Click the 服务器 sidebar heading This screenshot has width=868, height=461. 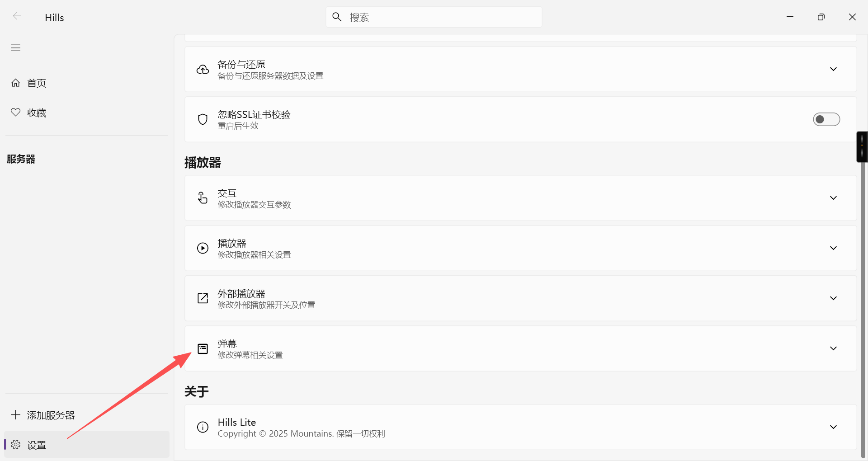pos(21,159)
